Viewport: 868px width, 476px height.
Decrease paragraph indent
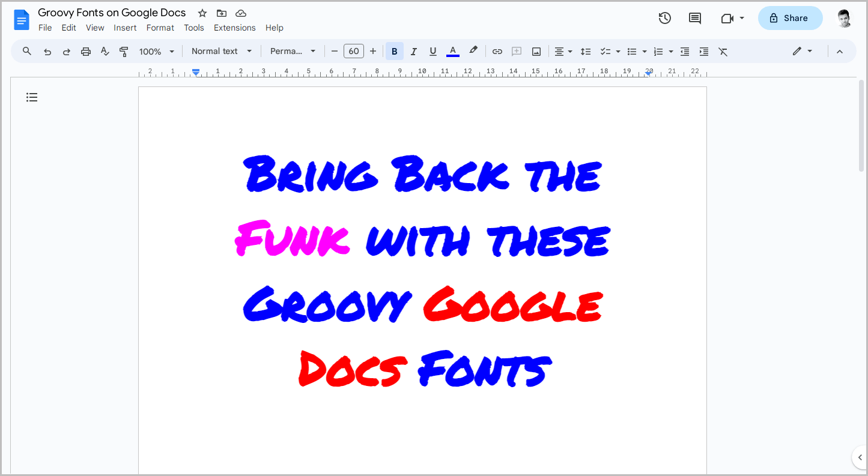(x=685, y=52)
